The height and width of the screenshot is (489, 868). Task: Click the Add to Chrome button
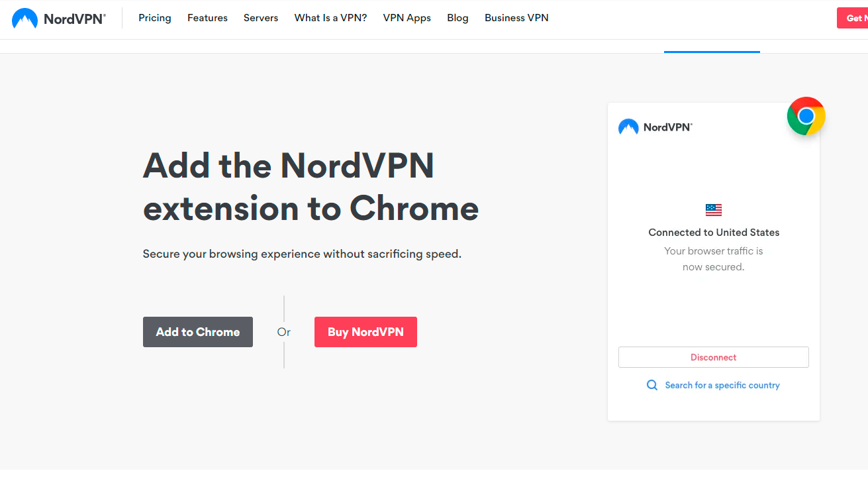pyautogui.click(x=197, y=331)
